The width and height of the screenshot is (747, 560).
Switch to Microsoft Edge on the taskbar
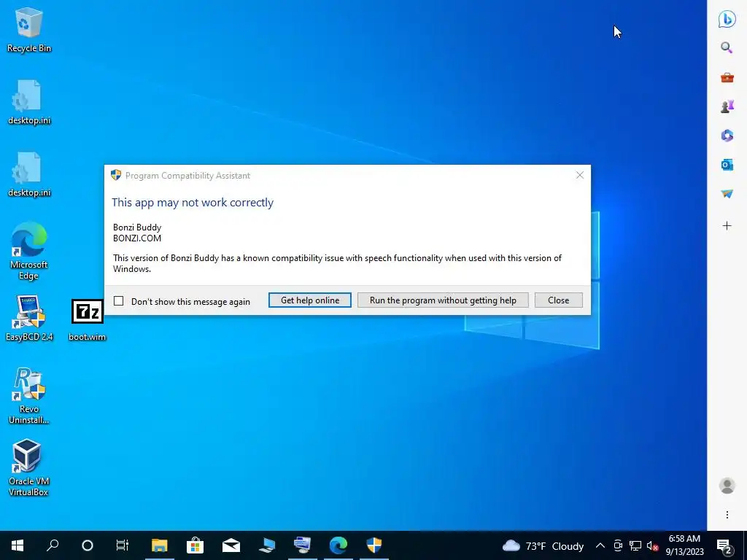coord(338,545)
